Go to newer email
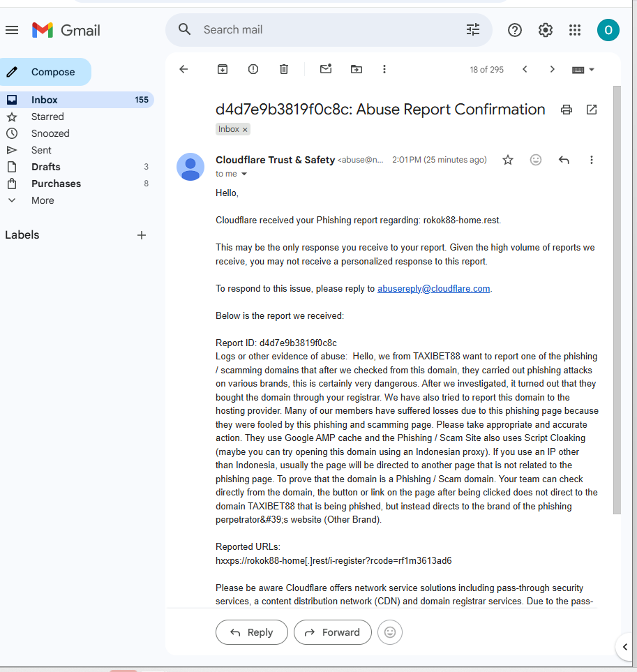This screenshot has width=637, height=672. pos(525,69)
